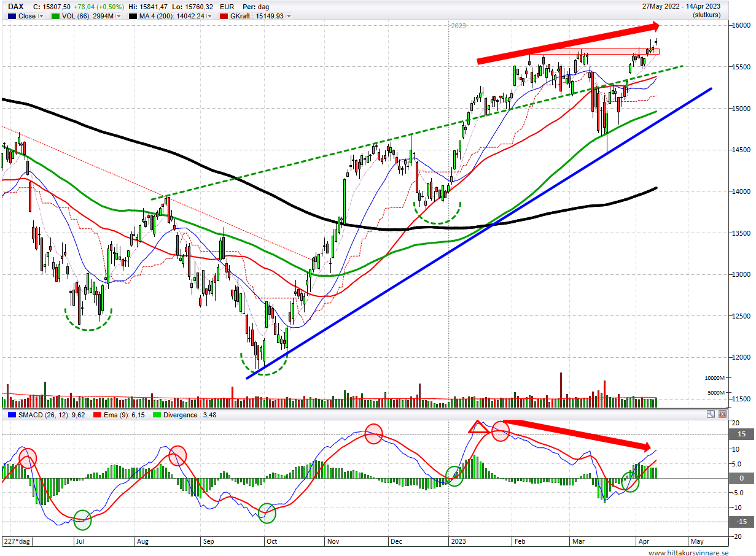The width and height of the screenshot is (756, 556).
Task: Click the blue SMACD color swatch
Action: tap(12, 415)
